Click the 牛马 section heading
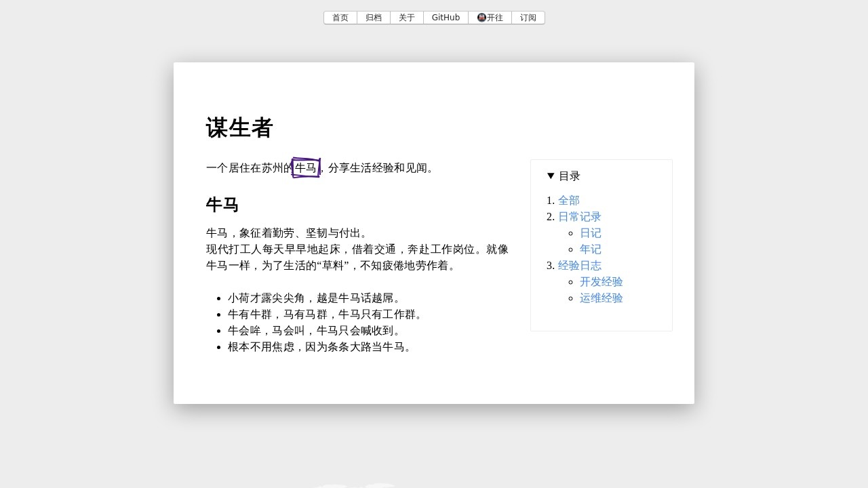This screenshot has height=488, width=868. tap(222, 205)
